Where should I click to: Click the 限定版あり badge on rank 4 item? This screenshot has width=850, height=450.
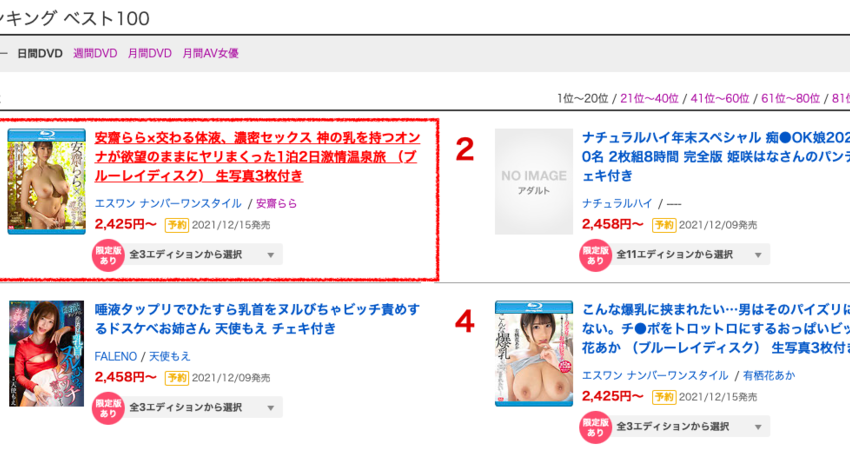(x=595, y=427)
